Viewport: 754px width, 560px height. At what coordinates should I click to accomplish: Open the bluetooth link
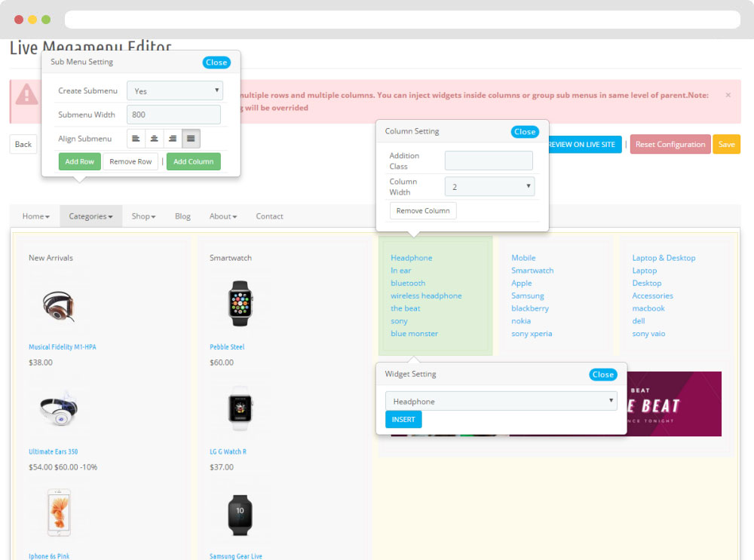click(408, 283)
